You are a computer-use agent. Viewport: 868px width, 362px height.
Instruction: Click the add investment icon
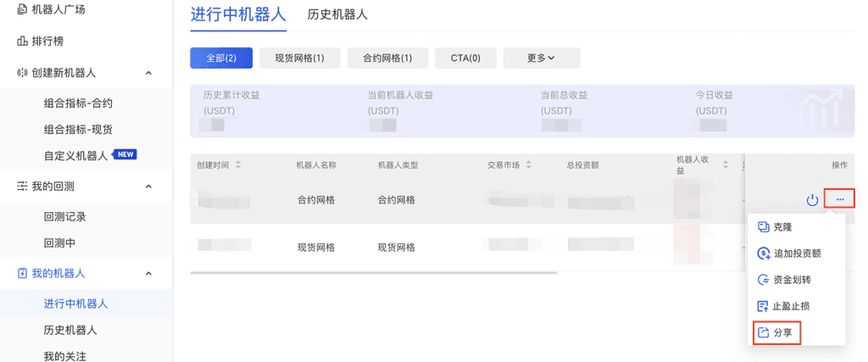click(763, 253)
